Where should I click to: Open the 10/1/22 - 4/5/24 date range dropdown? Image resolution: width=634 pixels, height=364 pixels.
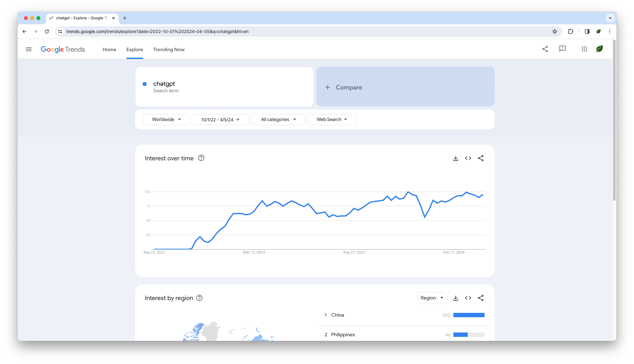pyautogui.click(x=220, y=119)
